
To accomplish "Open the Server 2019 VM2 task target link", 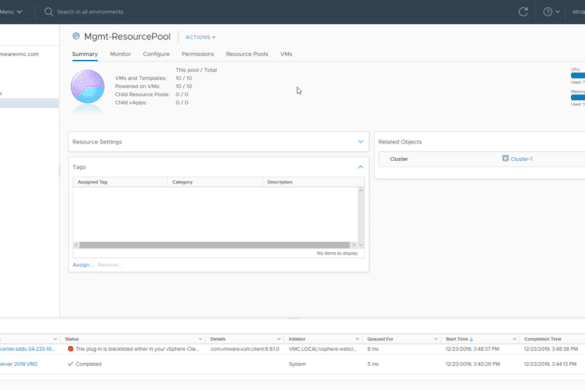I will 19,364.
